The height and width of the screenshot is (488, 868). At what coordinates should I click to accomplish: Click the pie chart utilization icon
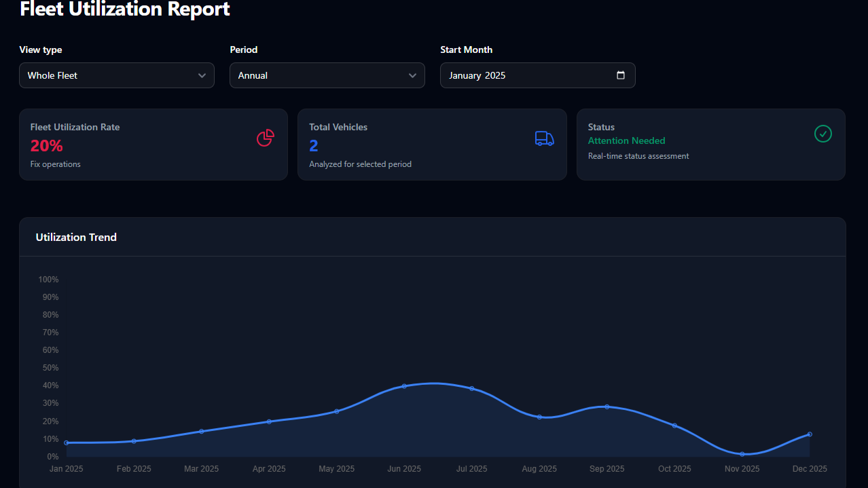pos(265,138)
